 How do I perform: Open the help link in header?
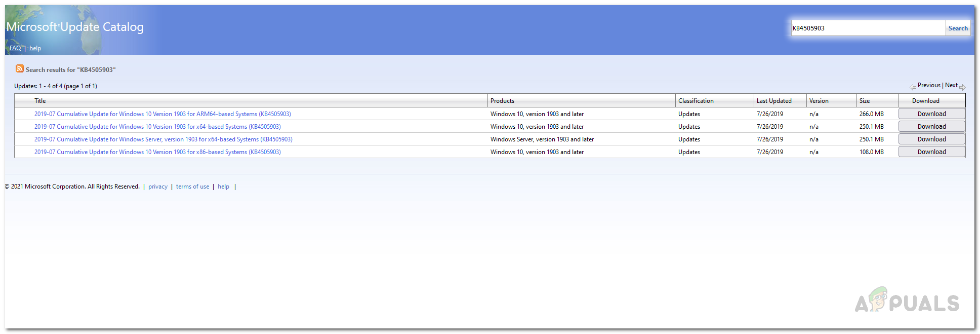click(x=35, y=48)
